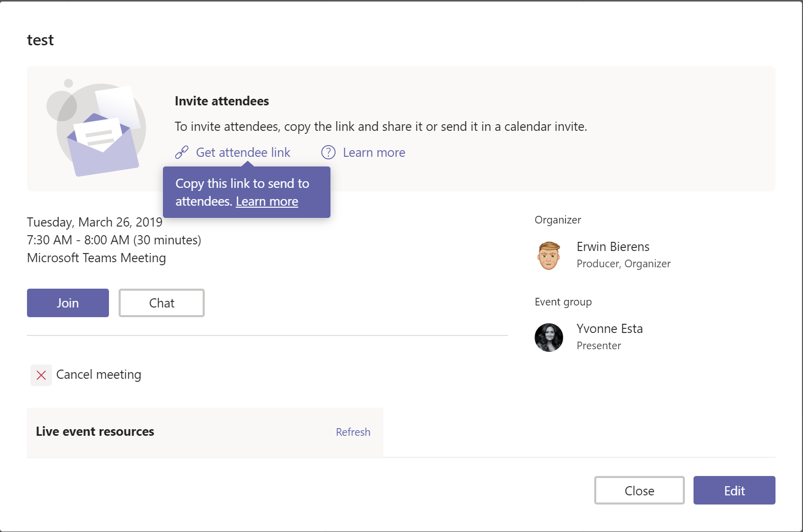The image size is (803, 532).
Task: Click the chain link icon for attendee link
Action: click(182, 153)
